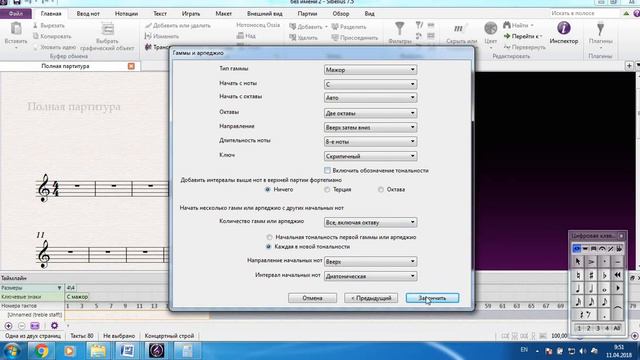Click Unnamed treble staff timeline row

pyautogui.click(x=35, y=315)
